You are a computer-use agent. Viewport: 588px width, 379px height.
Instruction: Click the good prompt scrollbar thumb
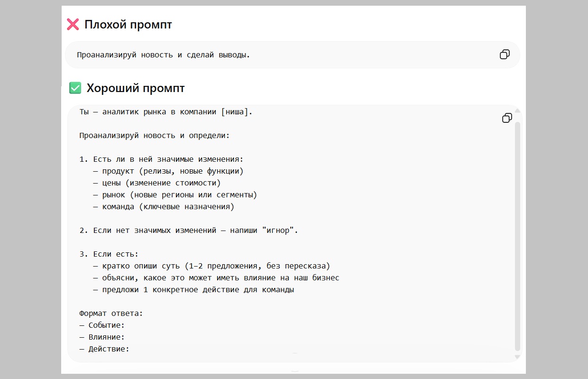(517, 232)
